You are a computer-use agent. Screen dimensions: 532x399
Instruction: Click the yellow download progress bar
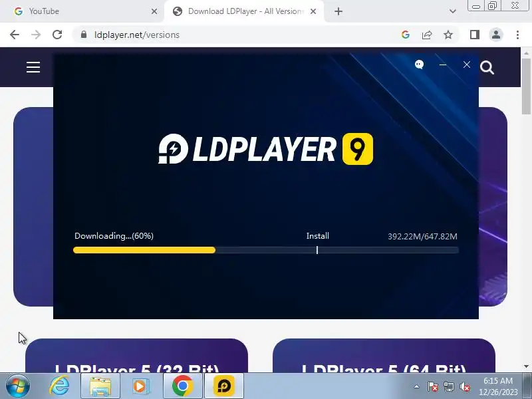point(144,250)
